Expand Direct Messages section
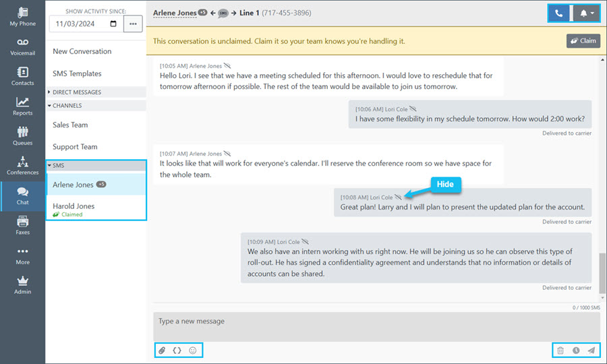607x364 pixels. [x=96, y=92]
